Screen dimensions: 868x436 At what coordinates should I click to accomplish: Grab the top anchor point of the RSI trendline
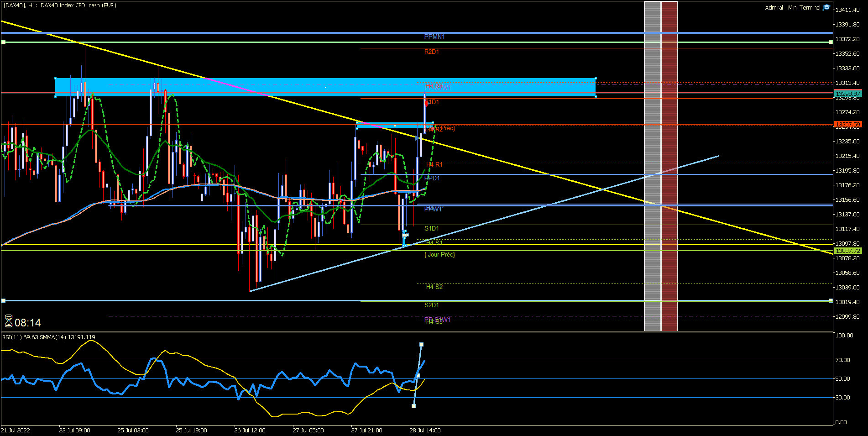coord(421,344)
